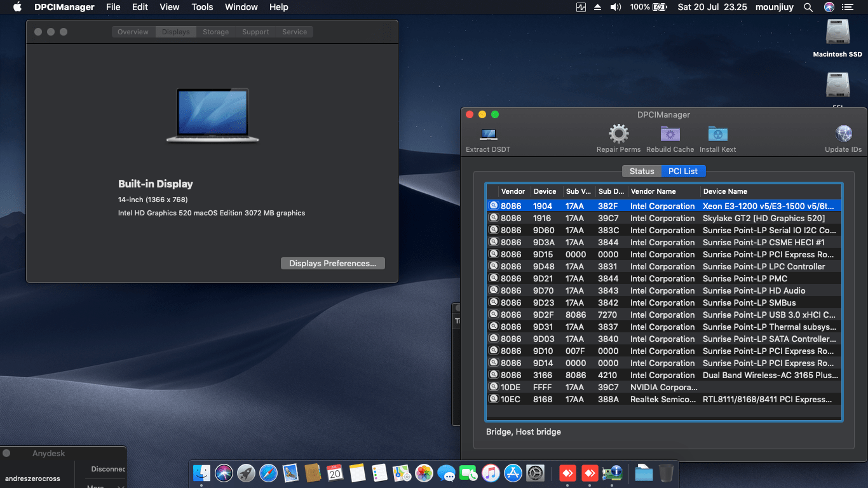Screen dimensions: 868x488
Task: Open the Apple menu
Action: (17, 7)
